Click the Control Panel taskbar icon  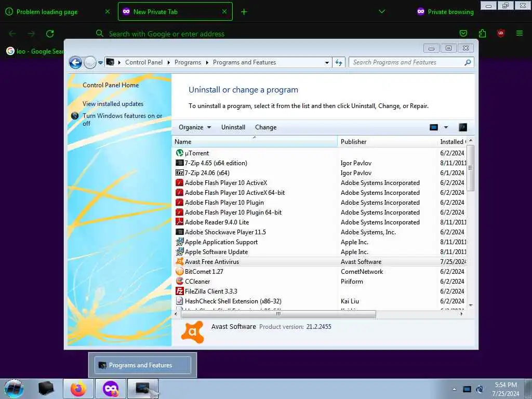tap(143, 389)
